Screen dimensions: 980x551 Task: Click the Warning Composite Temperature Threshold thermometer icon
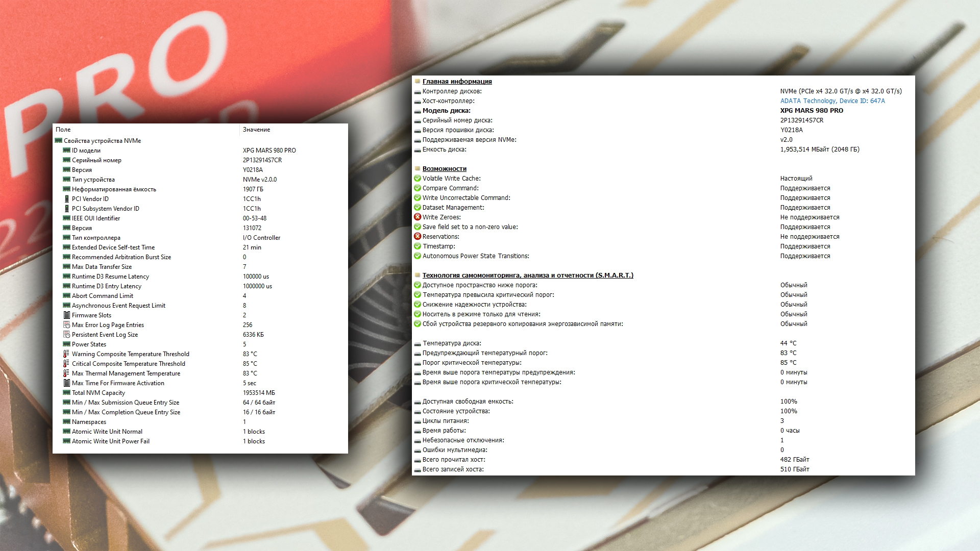coord(66,354)
